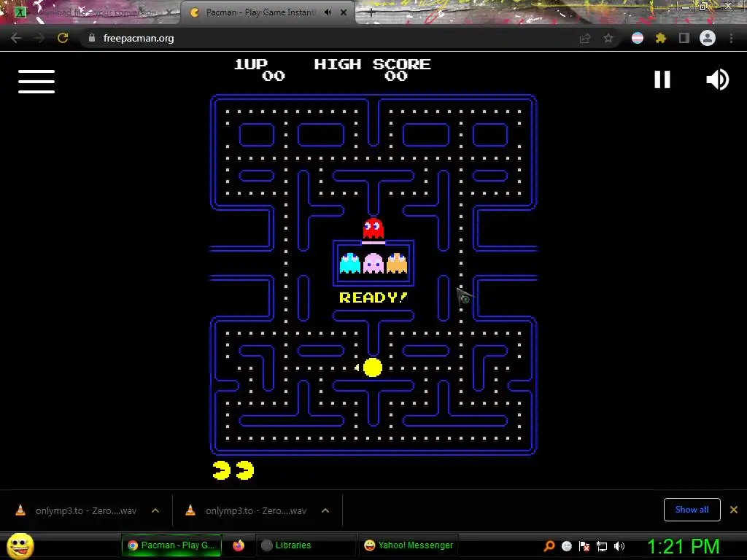Go back to the previous page
This screenshot has height=560, width=747.
pyautogui.click(x=16, y=38)
